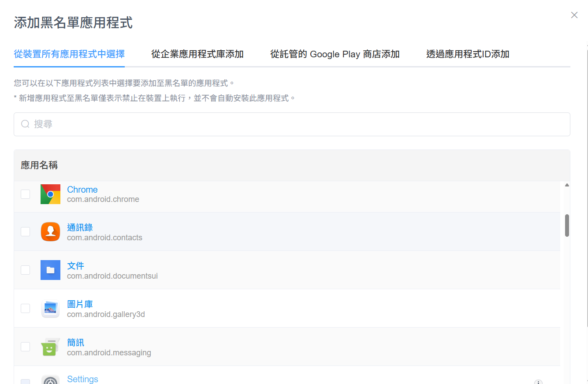The width and height of the screenshot is (588, 384).
Task: Click the app list scrollbar thumb
Action: 567,226
